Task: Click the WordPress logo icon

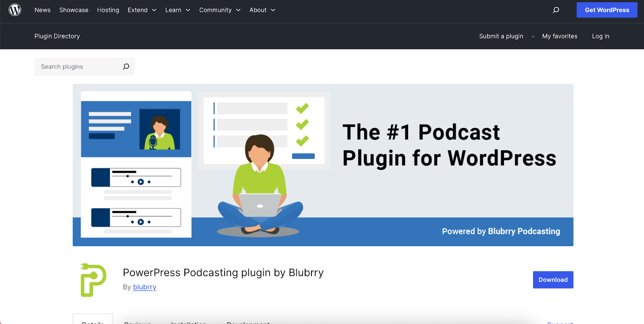Action: [x=15, y=10]
